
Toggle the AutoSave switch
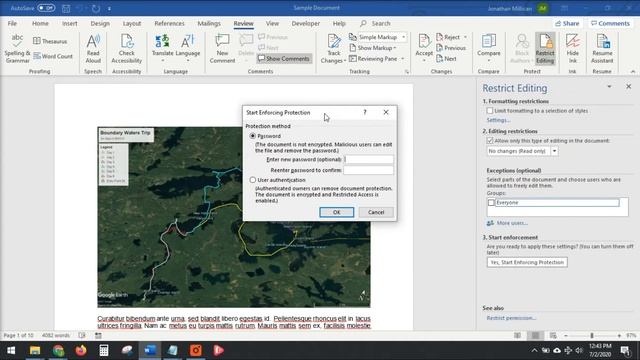pyautogui.click(x=46, y=8)
